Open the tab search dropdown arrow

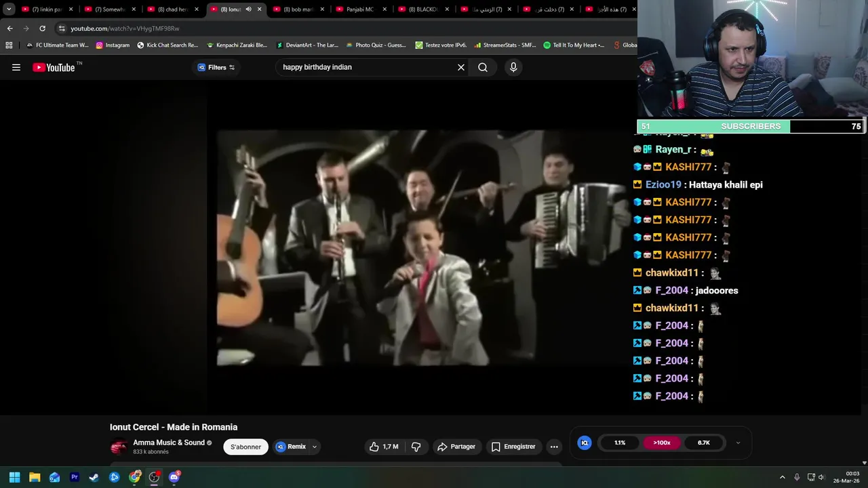pos(9,9)
